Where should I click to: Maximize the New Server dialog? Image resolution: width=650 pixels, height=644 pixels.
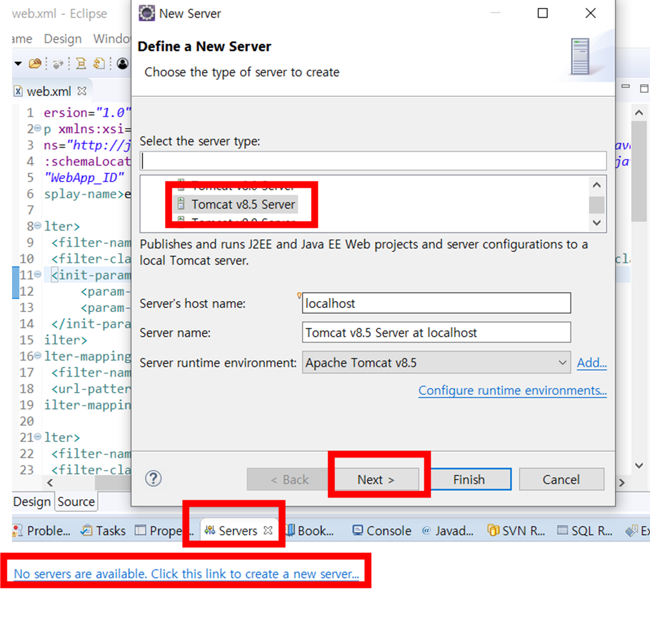pos(542,13)
